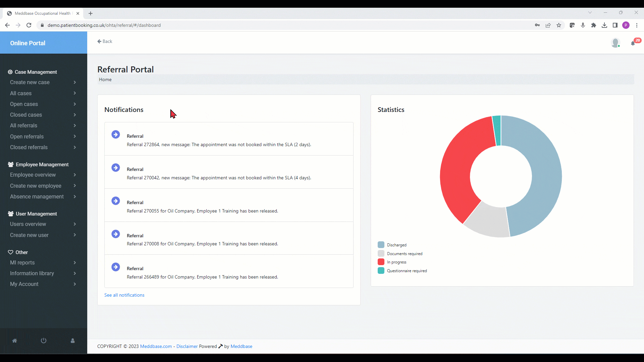
Task: Expand Create new case chevron
Action: pyautogui.click(x=74, y=82)
